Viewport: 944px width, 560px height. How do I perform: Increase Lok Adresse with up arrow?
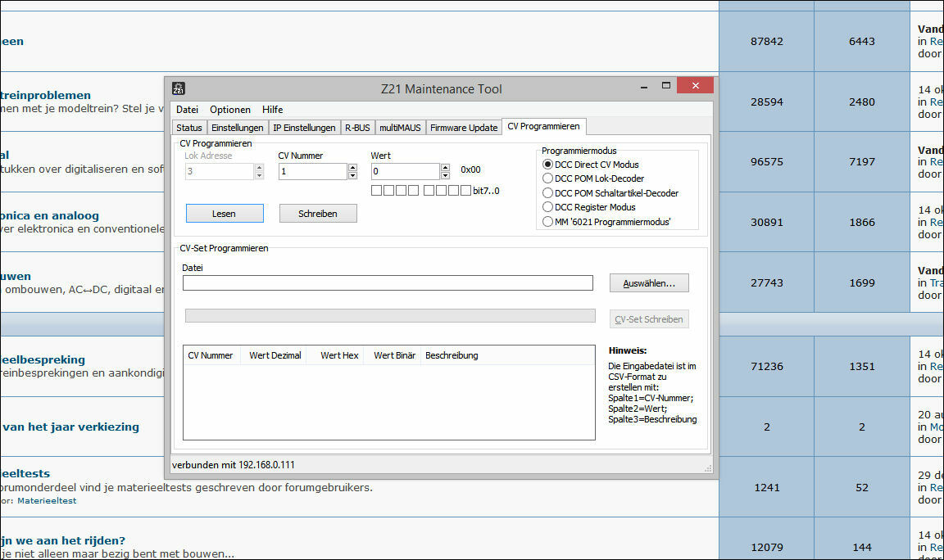coord(259,168)
